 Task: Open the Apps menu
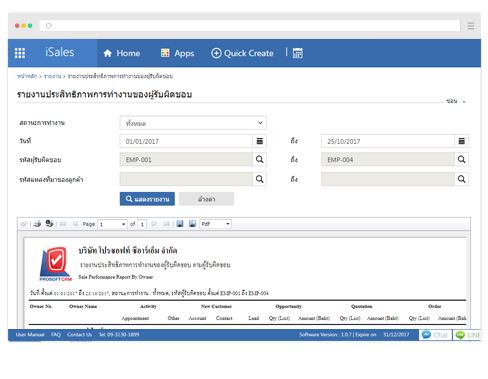[177, 53]
